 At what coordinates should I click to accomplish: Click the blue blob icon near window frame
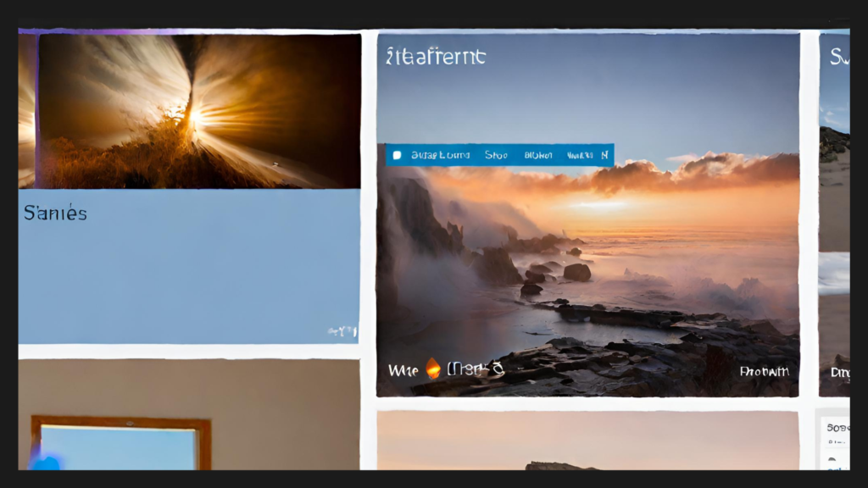coord(45,462)
